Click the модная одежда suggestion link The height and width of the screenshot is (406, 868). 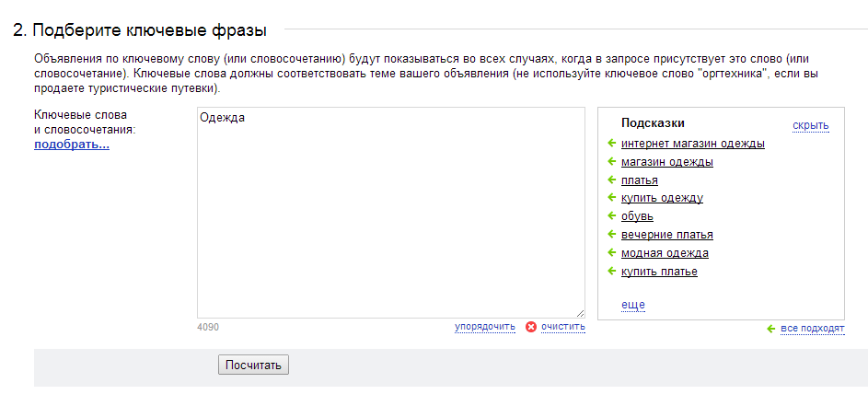[665, 253]
